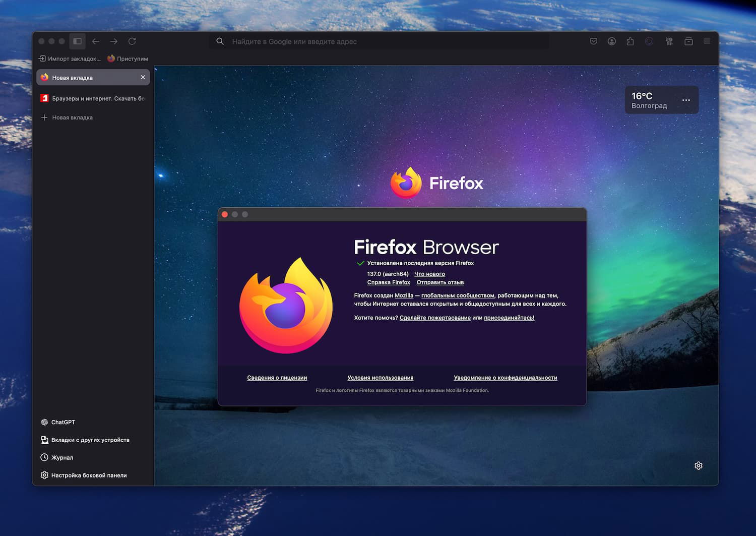Click the box-shaped toolbar icon
756x536 pixels.
(688, 41)
